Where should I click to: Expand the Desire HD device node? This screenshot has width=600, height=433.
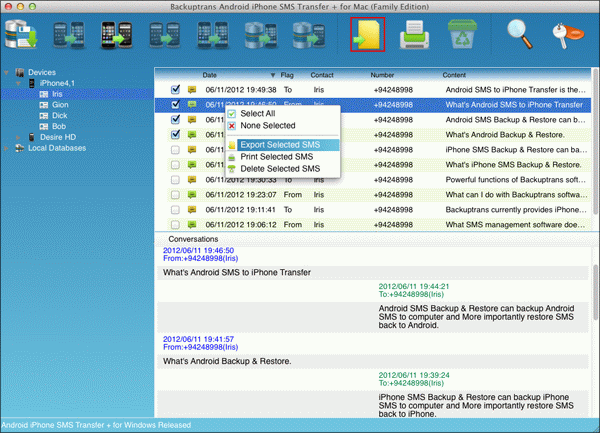coord(20,136)
